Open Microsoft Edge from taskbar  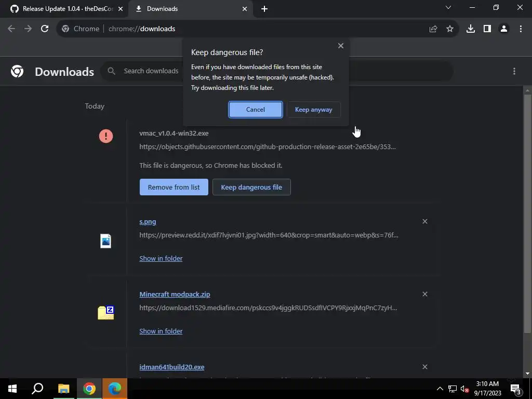tap(115, 389)
